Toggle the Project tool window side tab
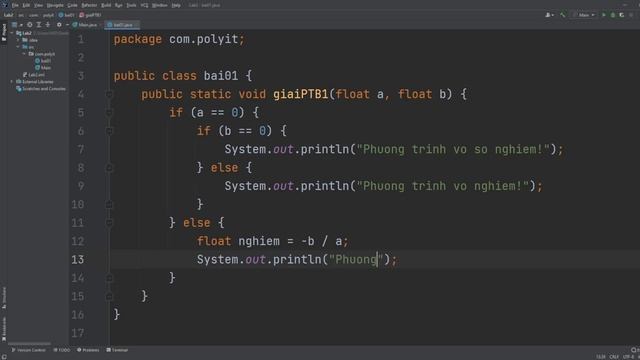Viewport: 640px width, 360px height. point(4,32)
